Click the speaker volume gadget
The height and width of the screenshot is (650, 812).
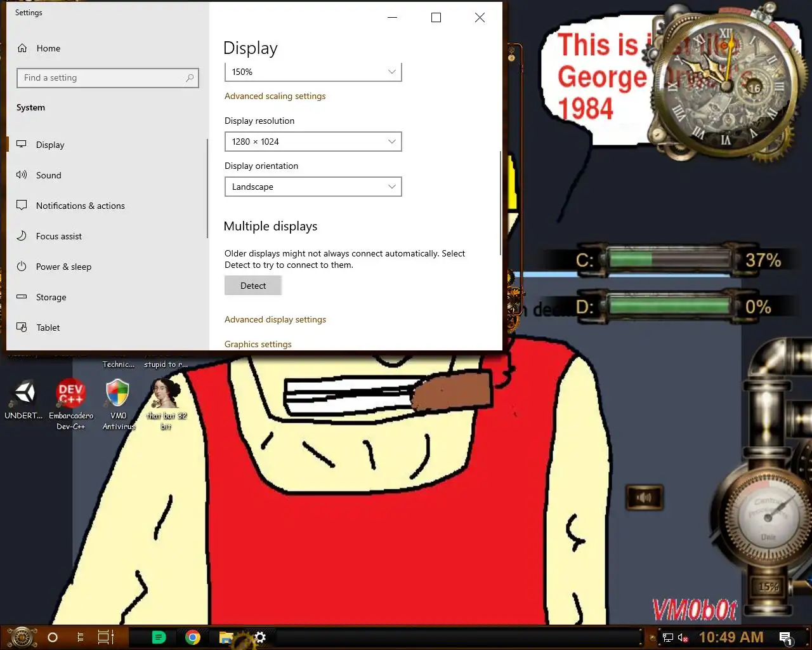pos(644,498)
